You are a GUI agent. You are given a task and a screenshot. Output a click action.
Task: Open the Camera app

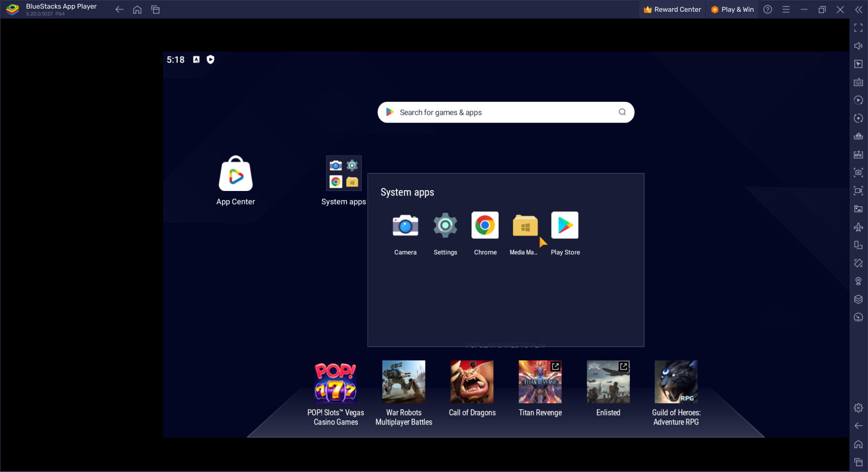(x=405, y=225)
